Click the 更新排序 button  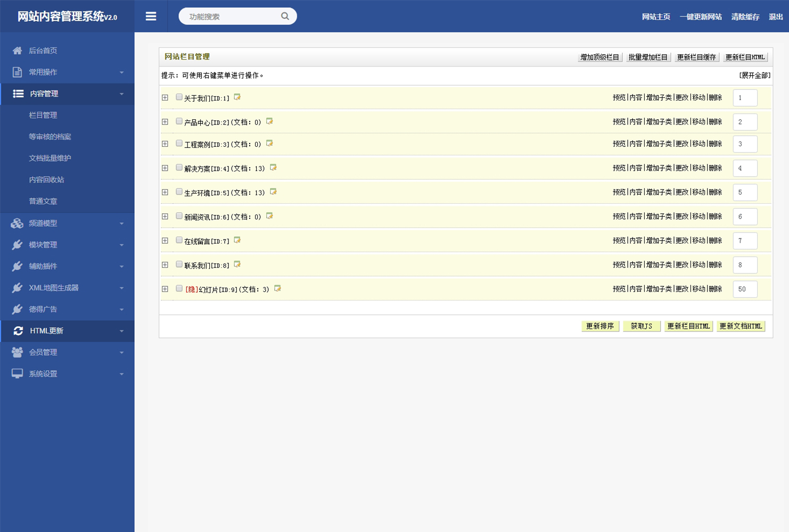(x=600, y=326)
